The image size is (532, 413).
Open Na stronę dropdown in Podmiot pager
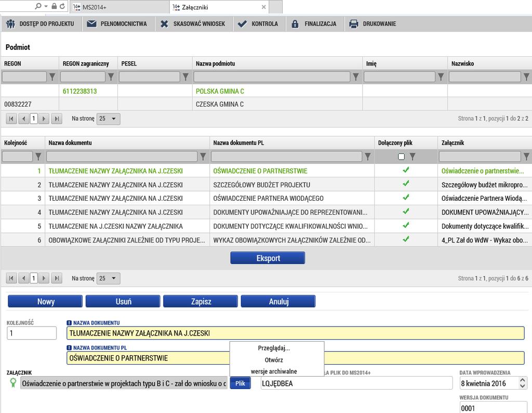click(x=108, y=119)
